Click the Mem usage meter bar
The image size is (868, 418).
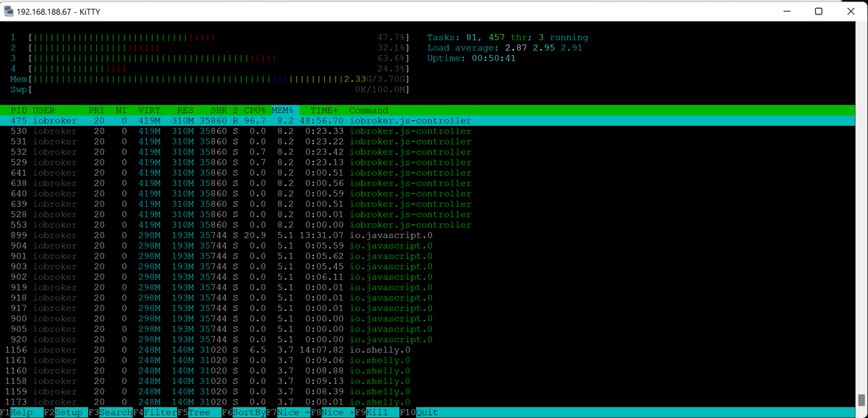[x=210, y=79]
